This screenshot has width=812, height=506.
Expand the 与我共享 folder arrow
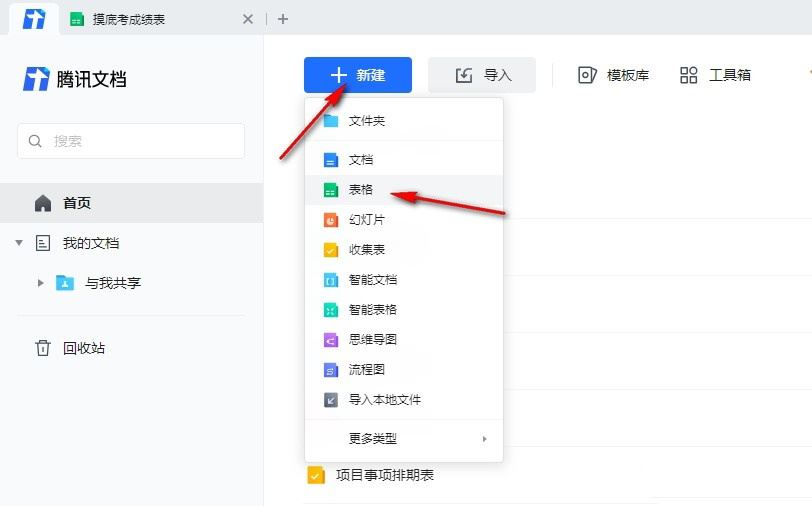pyautogui.click(x=40, y=283)
